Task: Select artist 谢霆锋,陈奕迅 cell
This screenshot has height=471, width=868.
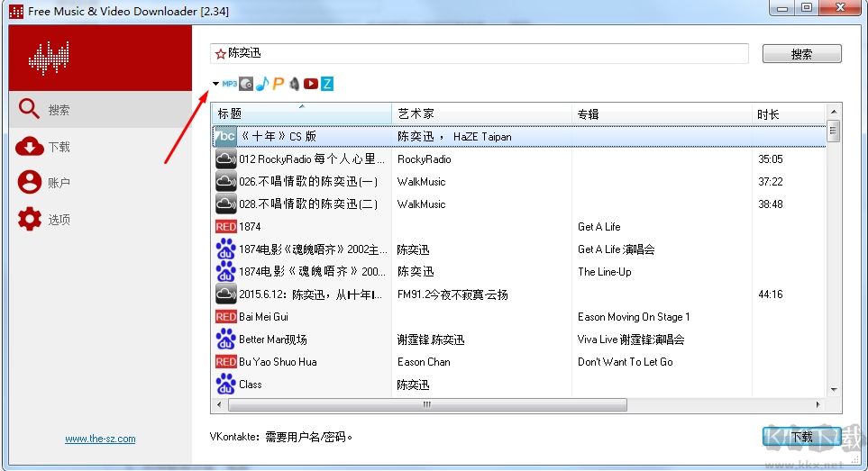Action: coord(431,340)
